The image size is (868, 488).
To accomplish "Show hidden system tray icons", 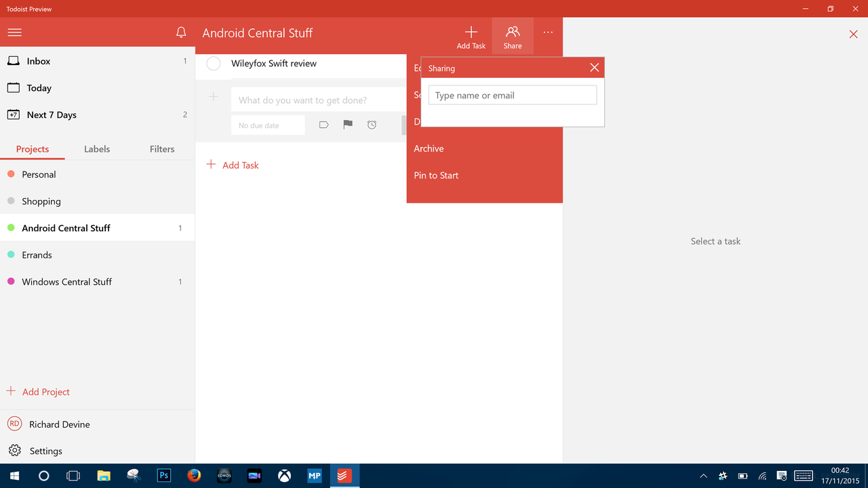I will [x=703, y=476].
